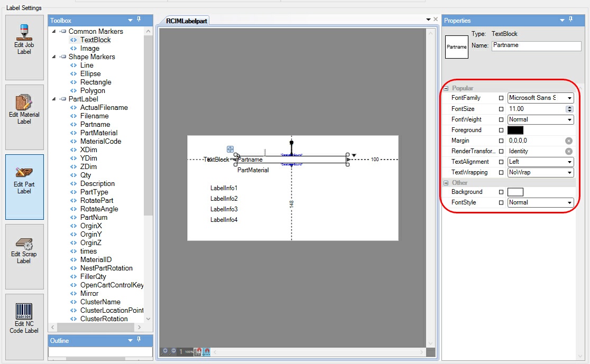Toggle the snap-to-grid magnet icon
The height and width of the screenshot is (364, 590).
coord(197,351)
